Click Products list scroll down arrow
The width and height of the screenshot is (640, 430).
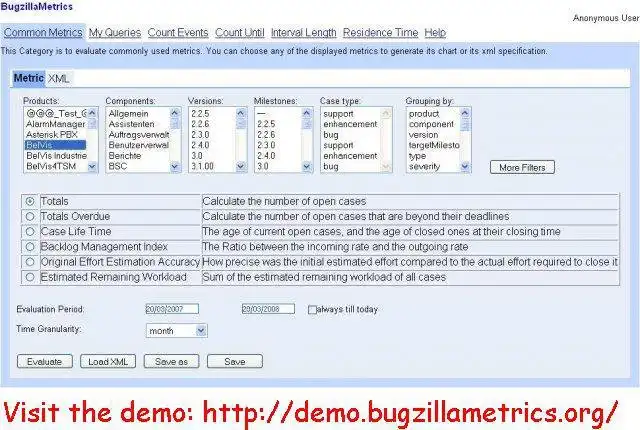tap(92, 166)
